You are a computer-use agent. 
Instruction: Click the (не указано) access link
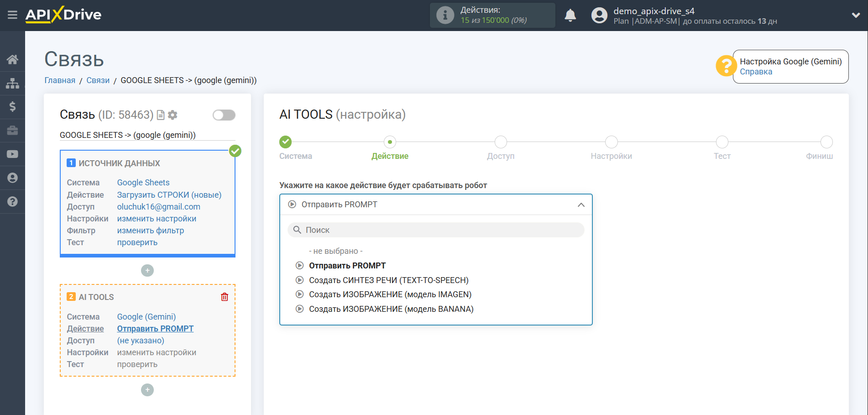(141, 341)
